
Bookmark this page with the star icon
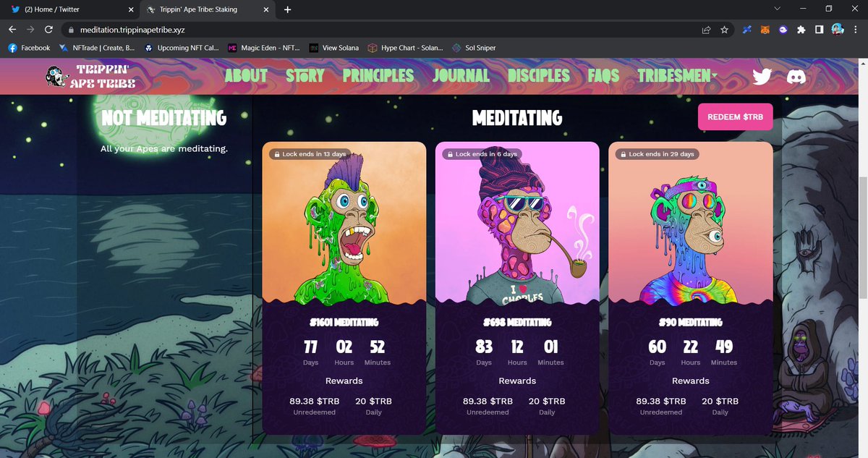(724, 30)
